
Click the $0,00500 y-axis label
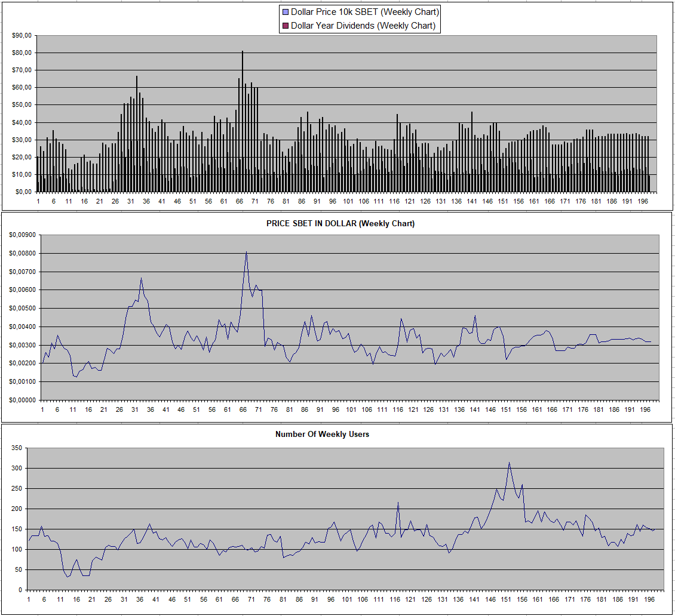(x=22, y=309)
